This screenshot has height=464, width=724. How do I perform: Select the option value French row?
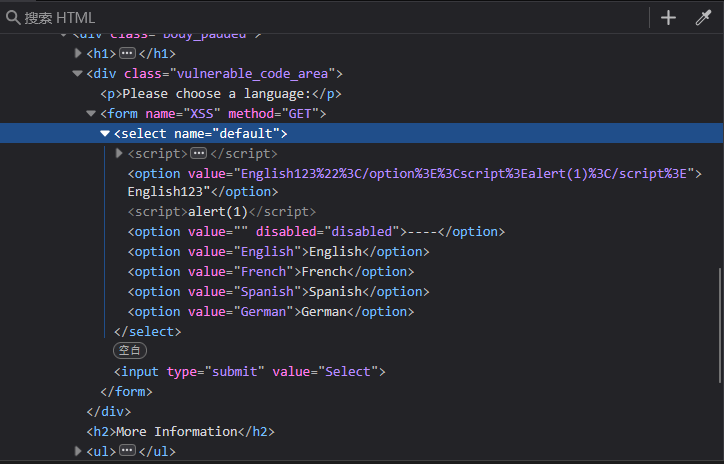[271, 271]
